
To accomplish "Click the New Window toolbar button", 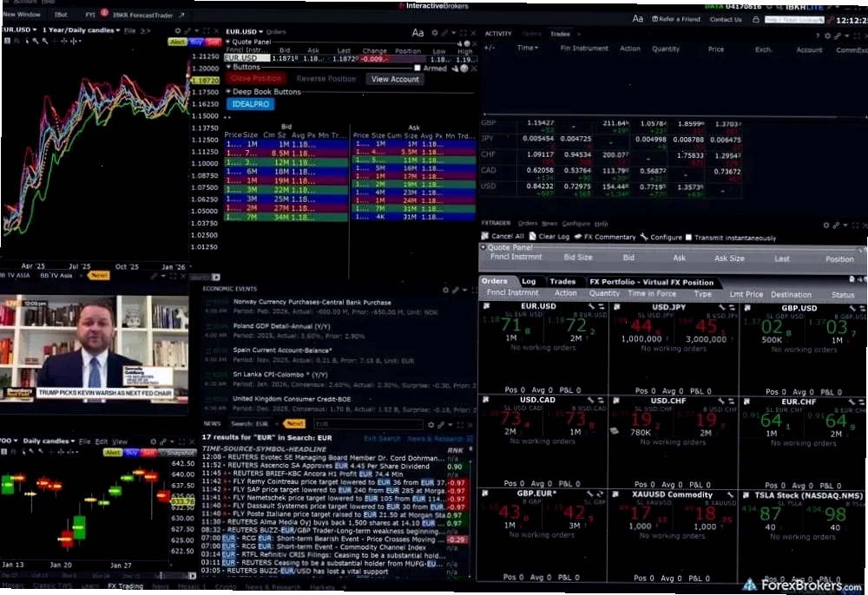I will 22,15.
